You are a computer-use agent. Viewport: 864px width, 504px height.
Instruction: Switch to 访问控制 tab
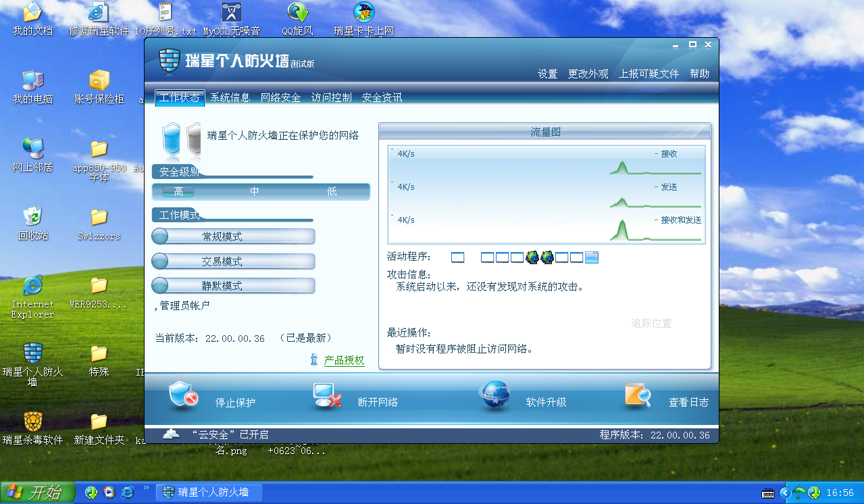331,97
